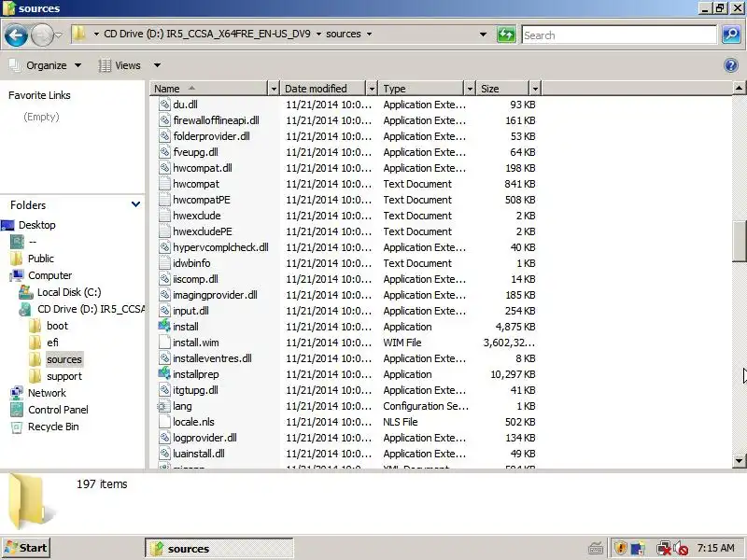Select the lang configuration settings icon

163,406
